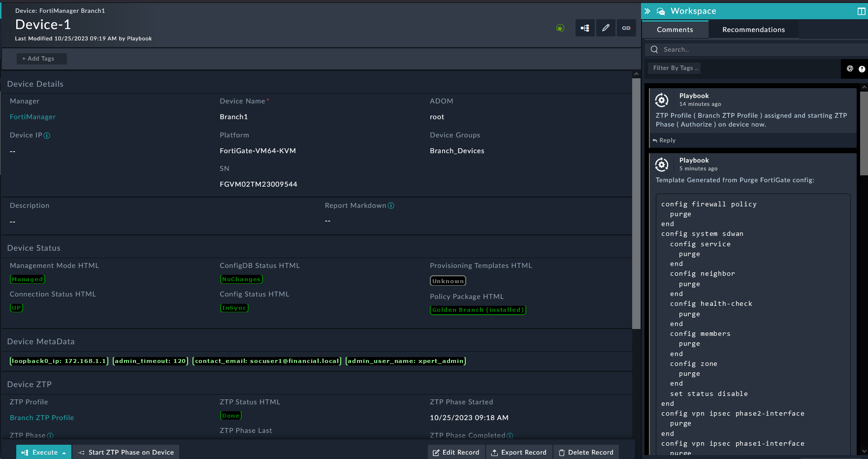Click the Managed status badge
This screenshot has width=868, height=459.
pyautogui.click(x=28, y=279)
